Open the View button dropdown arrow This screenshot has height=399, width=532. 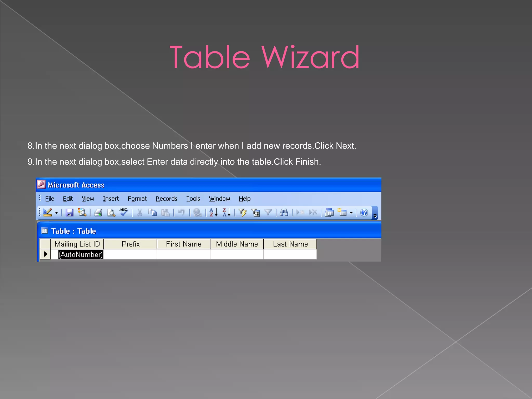coord(56,213)
